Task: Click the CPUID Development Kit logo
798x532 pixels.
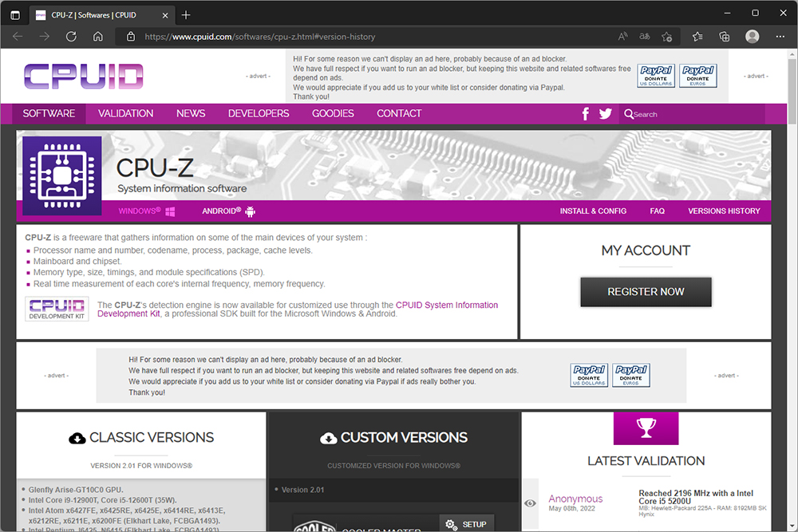Action: 57,309
